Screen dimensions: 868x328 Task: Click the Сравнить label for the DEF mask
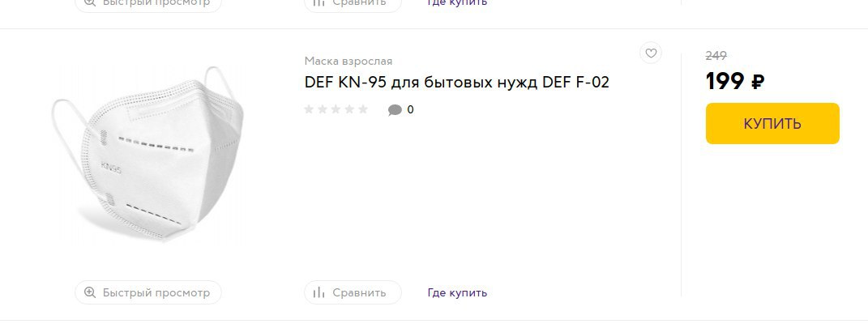point(359,292)
